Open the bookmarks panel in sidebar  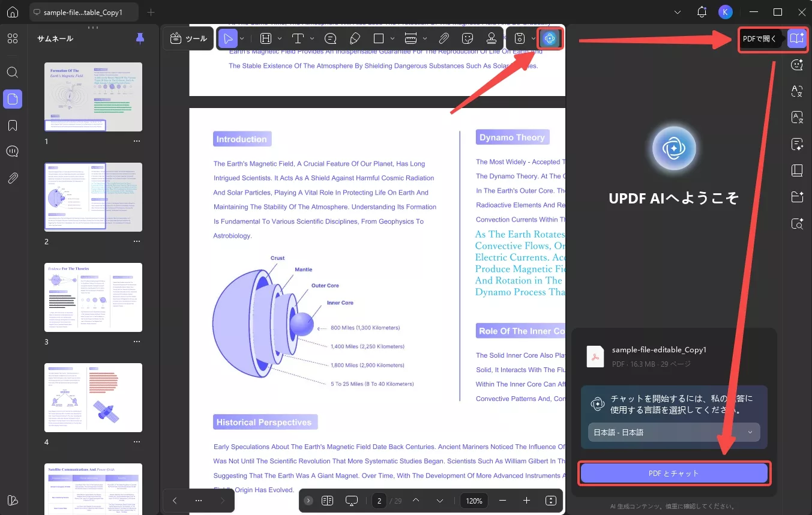13,125
